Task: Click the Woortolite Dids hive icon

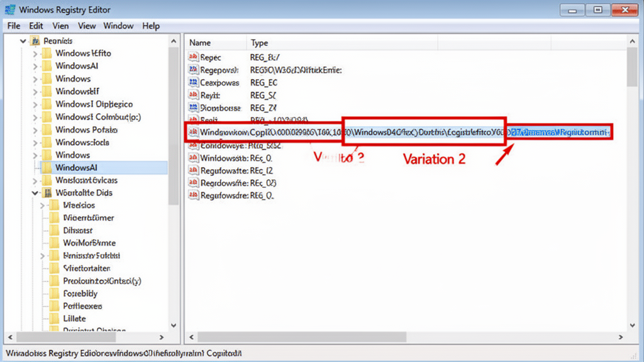Action: [48, 193]
